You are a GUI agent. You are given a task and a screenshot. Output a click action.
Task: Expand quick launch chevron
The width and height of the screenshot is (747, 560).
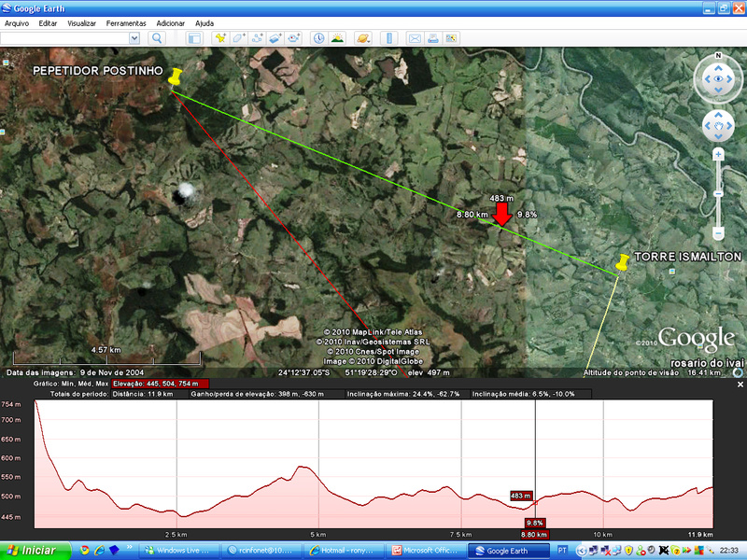click(x=129, y=549)
